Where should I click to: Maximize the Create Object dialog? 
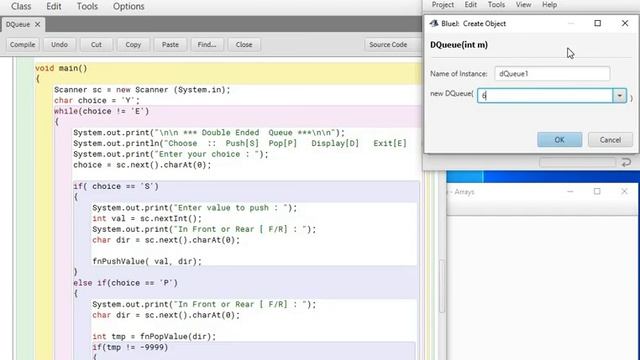point(598,23)
